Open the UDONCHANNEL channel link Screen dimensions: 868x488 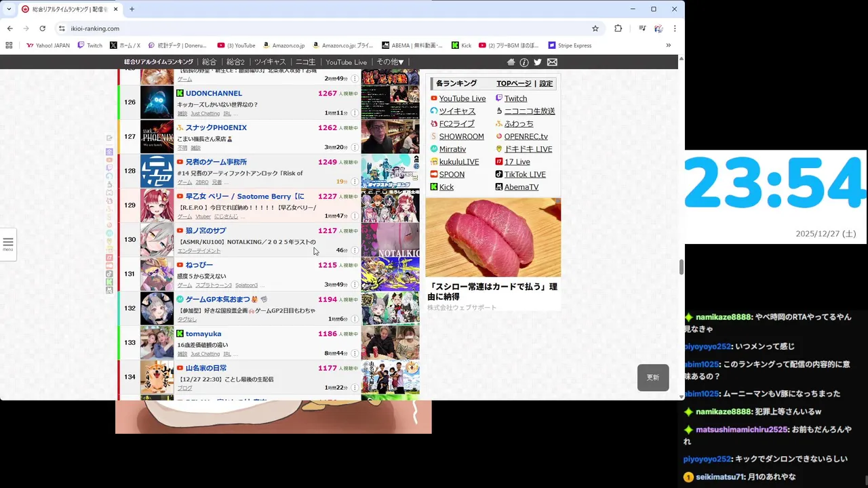(214, 94)
